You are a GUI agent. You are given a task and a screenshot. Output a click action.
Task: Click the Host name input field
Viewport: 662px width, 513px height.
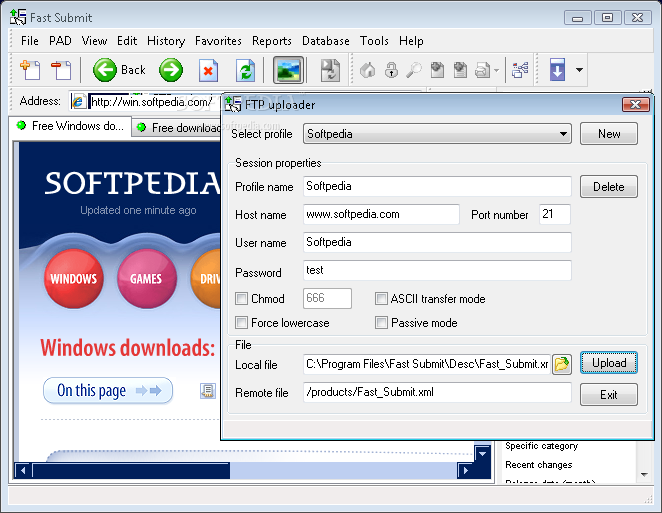click(x=381, y=214)
